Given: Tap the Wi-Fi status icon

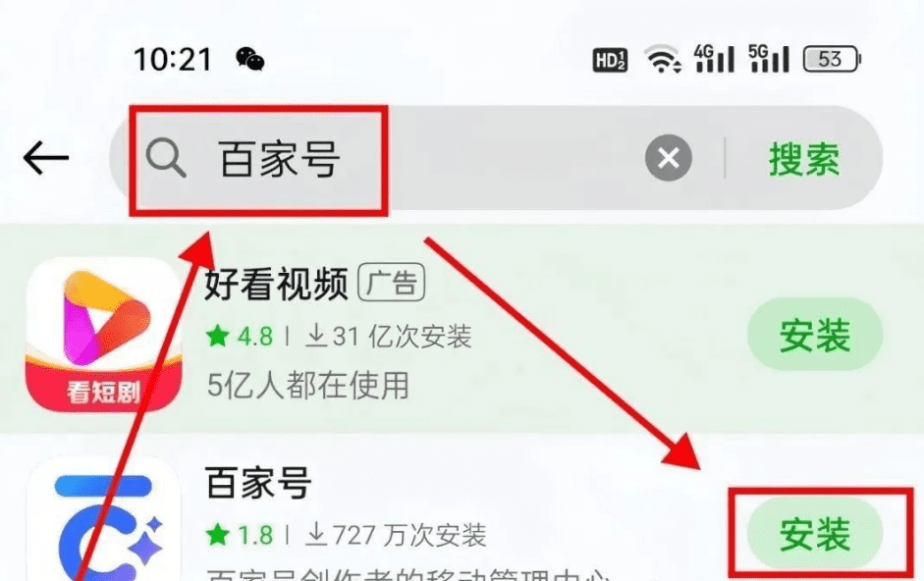Looking at the screenshot, I should 663,59.
